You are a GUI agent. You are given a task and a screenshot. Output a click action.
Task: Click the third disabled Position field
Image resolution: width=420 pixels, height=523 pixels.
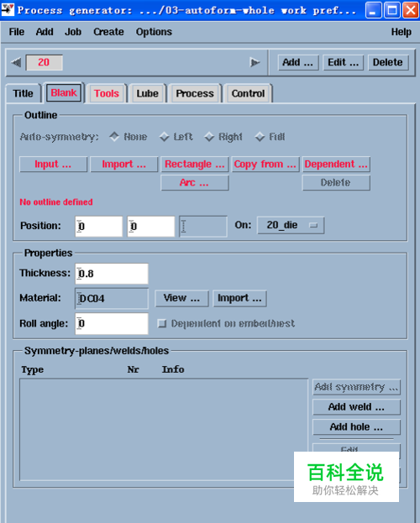[x=203, y=226]
